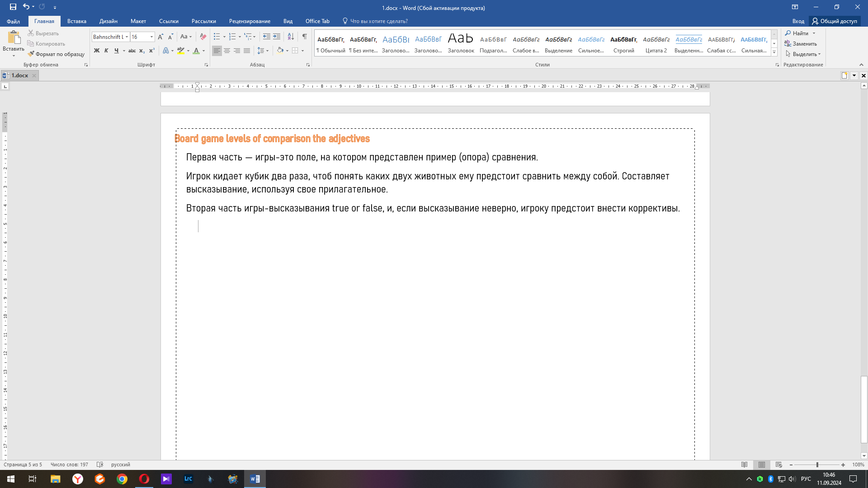
Task: Switch to the Office Tab ribbon tab
Action: coord(317,21)
